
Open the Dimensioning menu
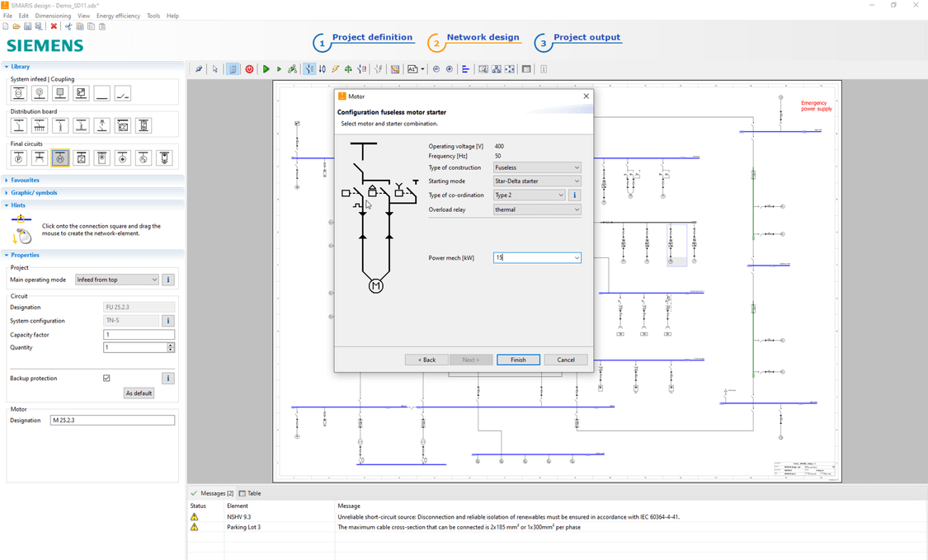[x=53, y=16]
